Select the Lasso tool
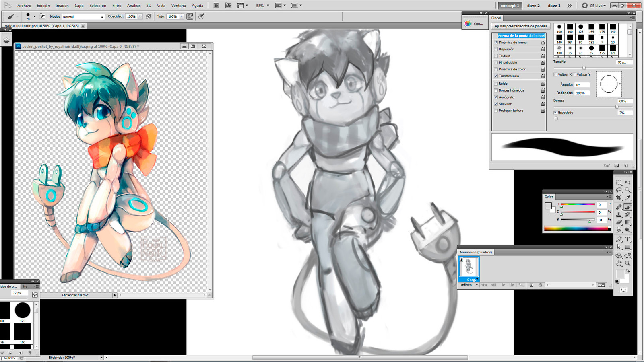 click(x=619, y=190)
